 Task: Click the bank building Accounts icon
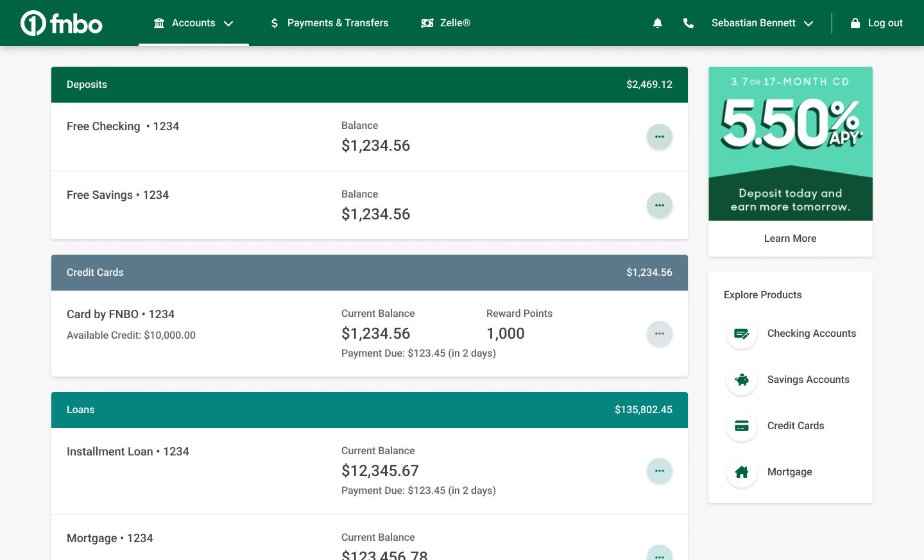(159, 23)
